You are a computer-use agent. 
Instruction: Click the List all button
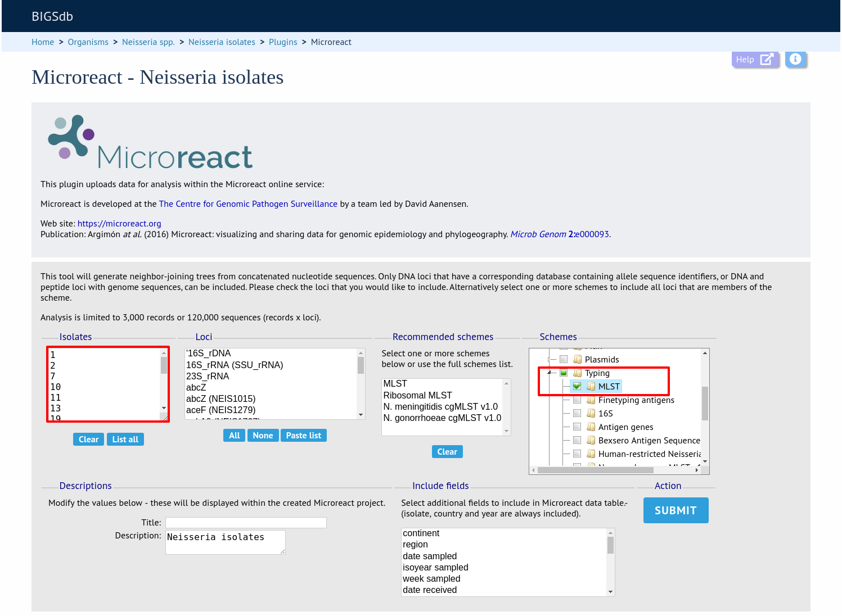point(125,440)
